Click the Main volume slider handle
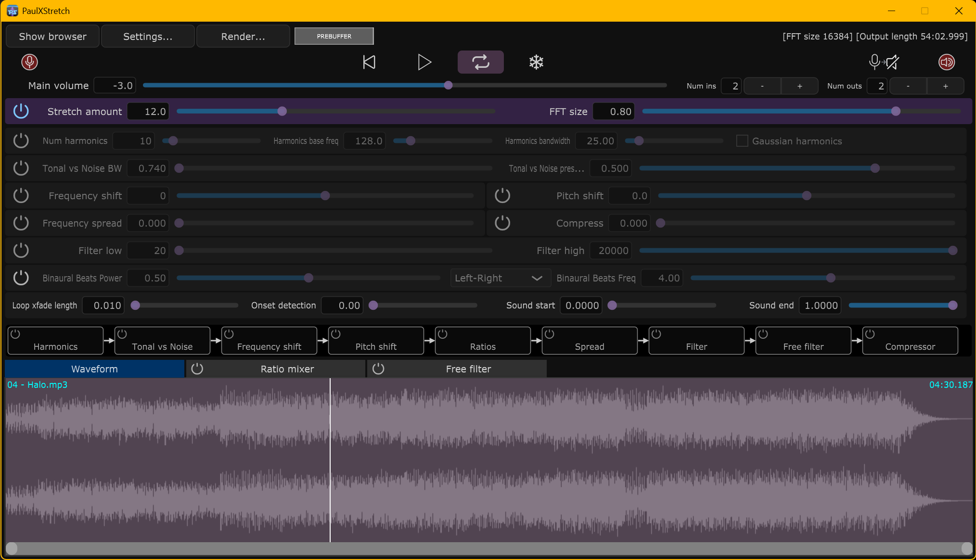Viewport: 976px width, 560px height. pos(448,86)
